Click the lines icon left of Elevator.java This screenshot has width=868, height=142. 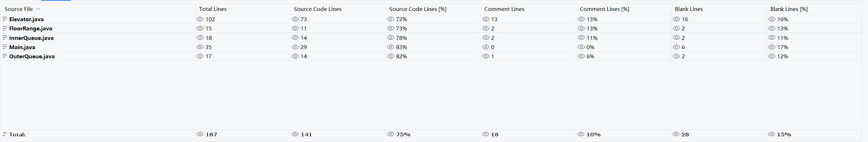coord(5,19)
